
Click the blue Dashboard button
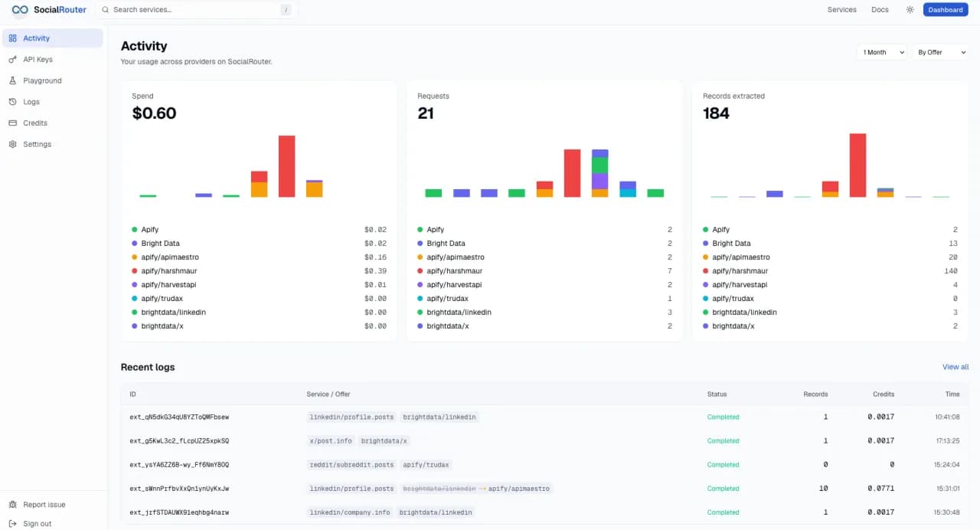pyautogui.click(x=946, y=10)
